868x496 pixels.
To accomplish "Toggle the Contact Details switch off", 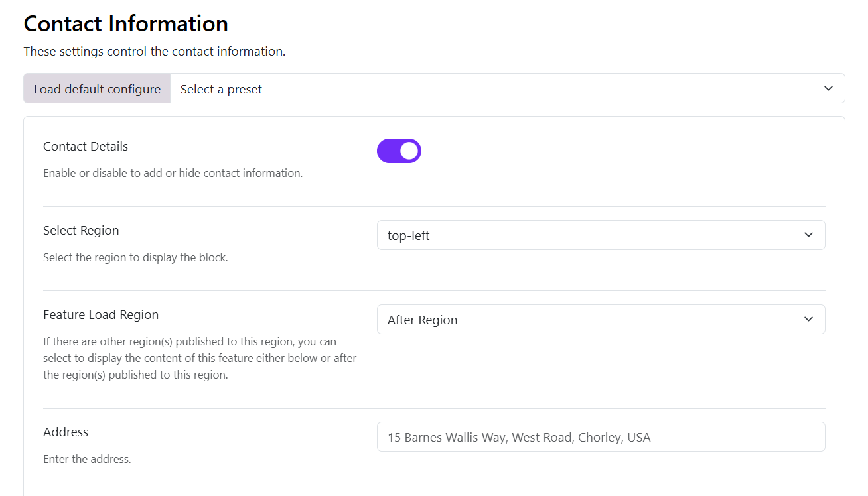I will pyautogui.click(x=399, y=151).
